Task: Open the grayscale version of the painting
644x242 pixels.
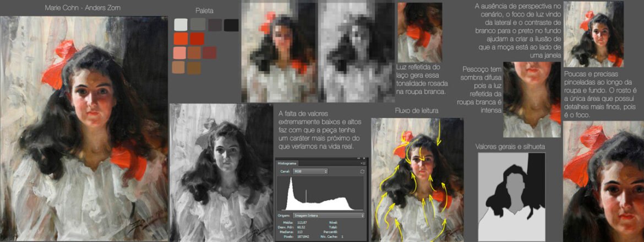Action: tap(221, 171)
